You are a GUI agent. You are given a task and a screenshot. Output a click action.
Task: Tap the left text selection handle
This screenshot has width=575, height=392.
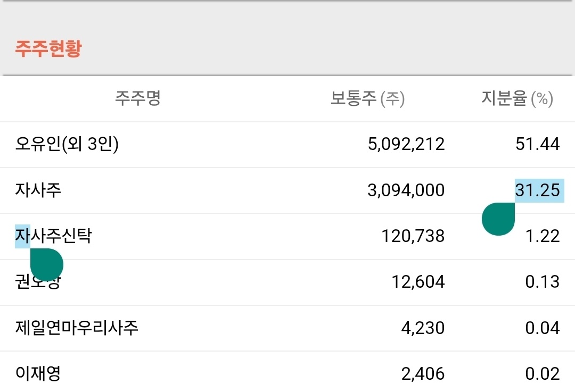47,264
